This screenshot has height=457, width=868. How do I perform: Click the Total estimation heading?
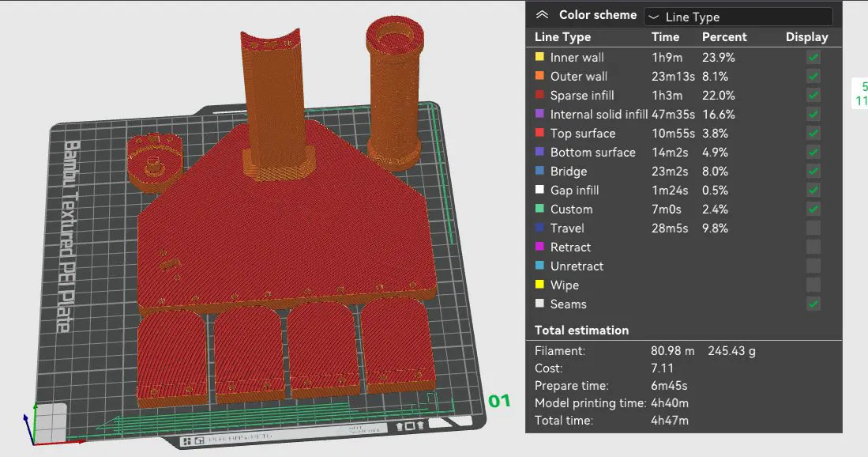(581, 330)
